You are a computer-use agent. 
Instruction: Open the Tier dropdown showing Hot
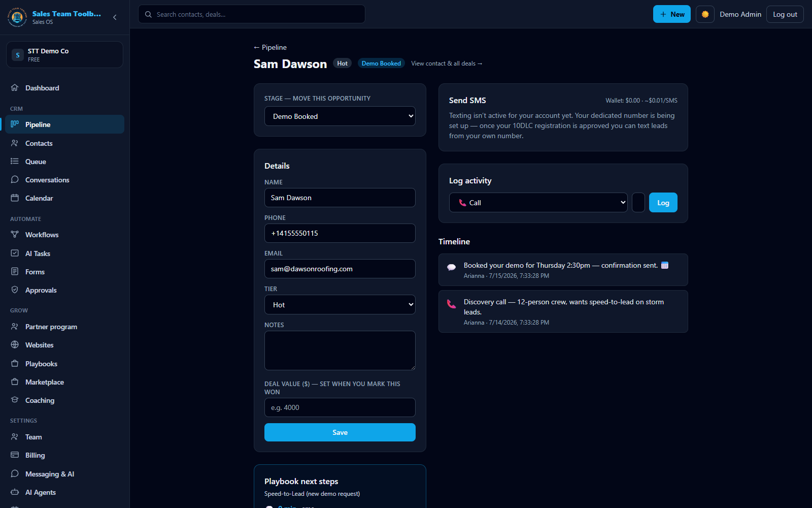[x=340, y=305]
